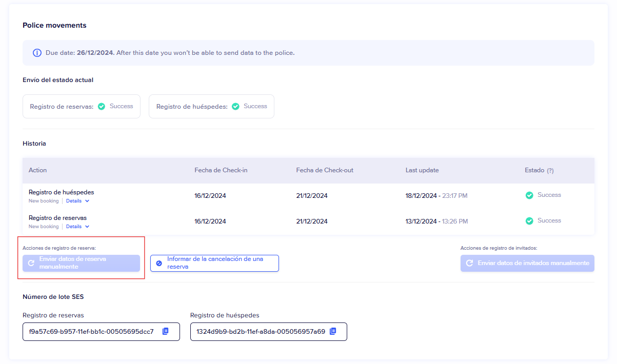Click Informar de la cancelación de una reserva

click(214, 263)
